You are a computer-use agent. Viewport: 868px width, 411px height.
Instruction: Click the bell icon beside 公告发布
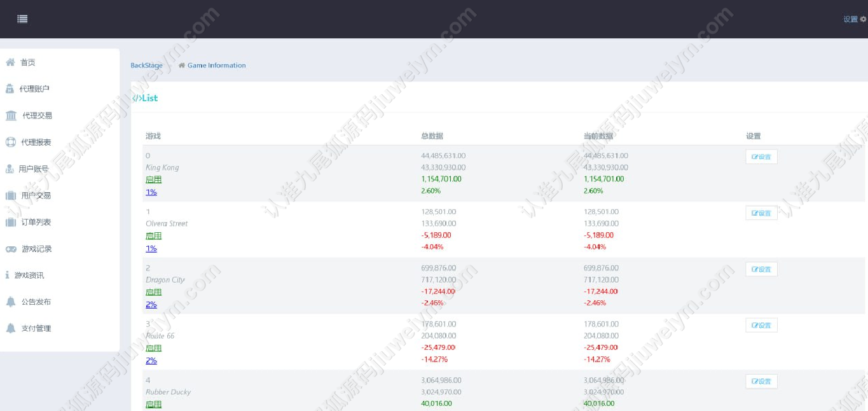10,302
